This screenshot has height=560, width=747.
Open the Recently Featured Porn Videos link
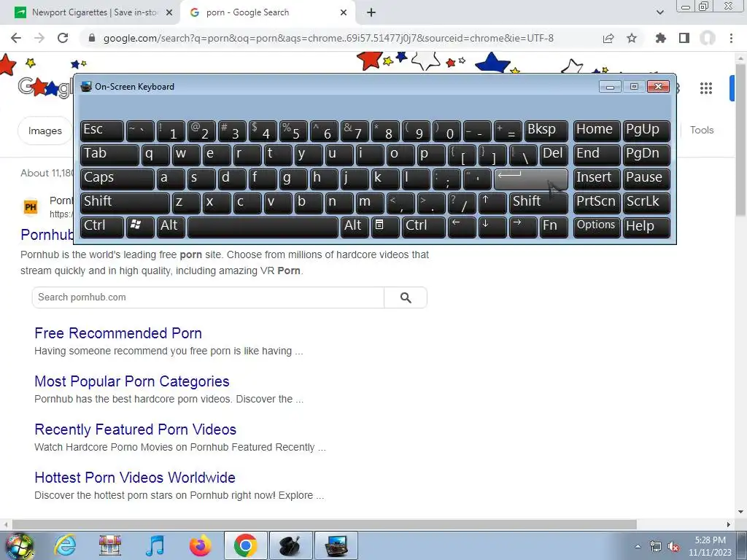coord(135,429)
